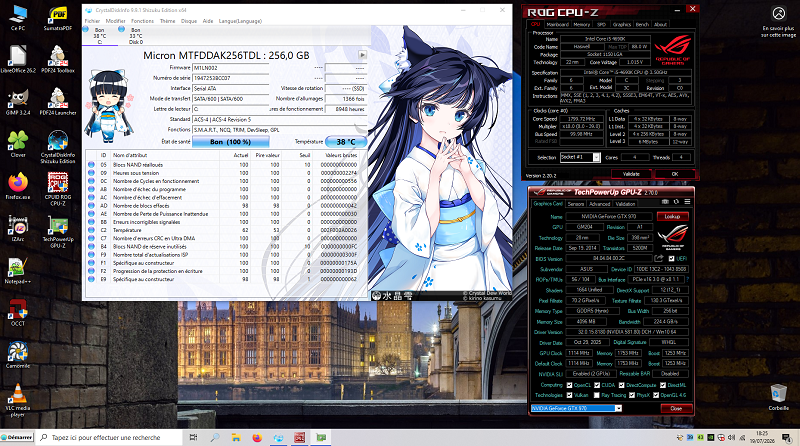800x446 pixels.
Task: Switch to Sensors tab in GPU-Z
Action: click(576, 204)
